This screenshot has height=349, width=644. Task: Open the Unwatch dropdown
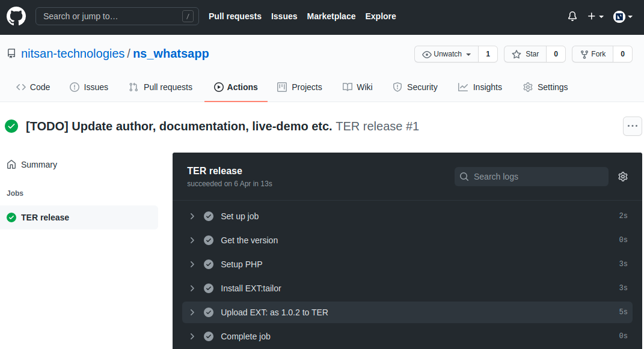(446, 53)
